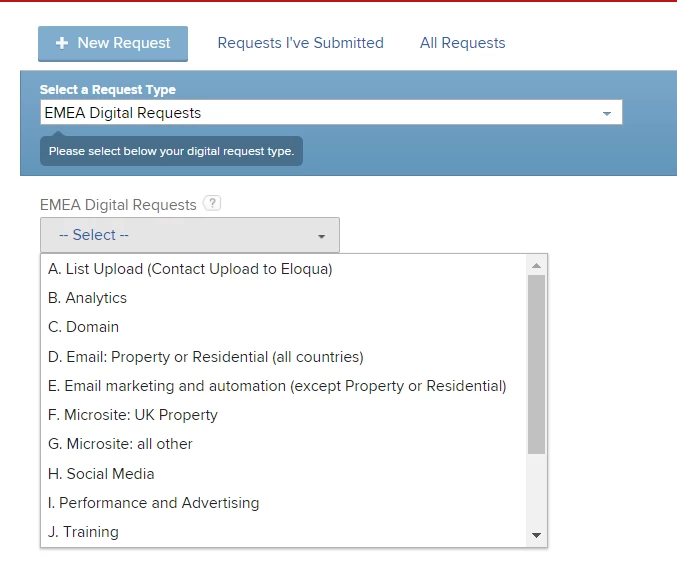Click the plus icon on New Request

(x=62, y=43)
